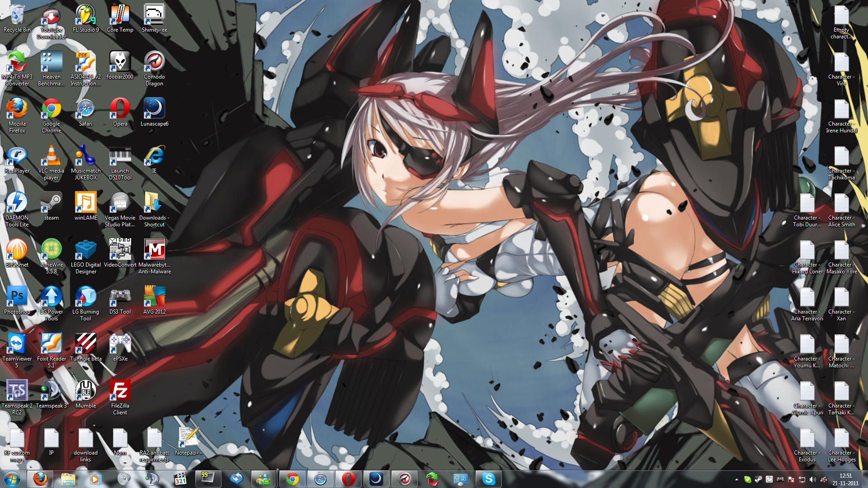
Task: Select 'KF custom maps' text file
Action: point(17,445)
